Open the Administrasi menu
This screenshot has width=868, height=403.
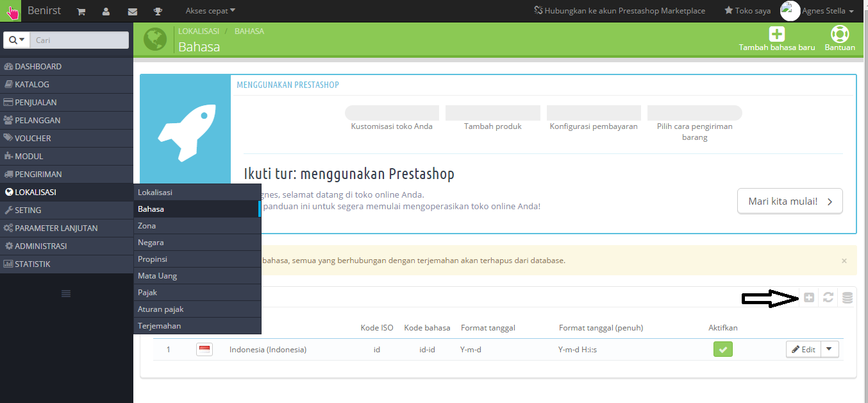point(67,246)
